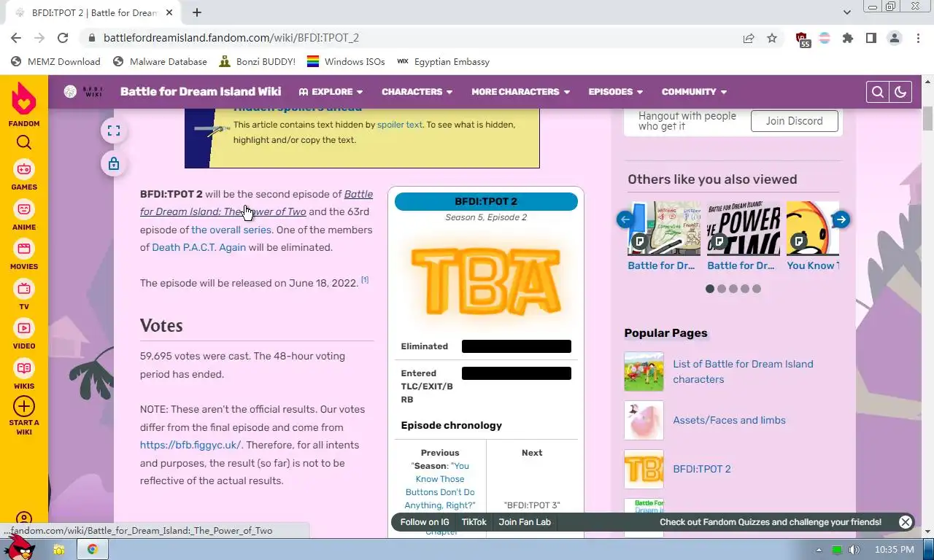Show next items in carousel
Screen dimensions: 934x560
(x=841, y=219)
